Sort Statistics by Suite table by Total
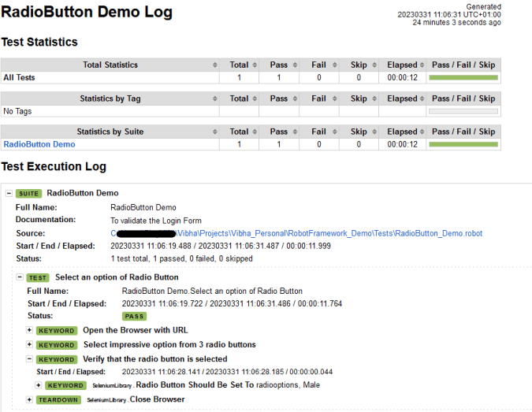 [239, 132]
